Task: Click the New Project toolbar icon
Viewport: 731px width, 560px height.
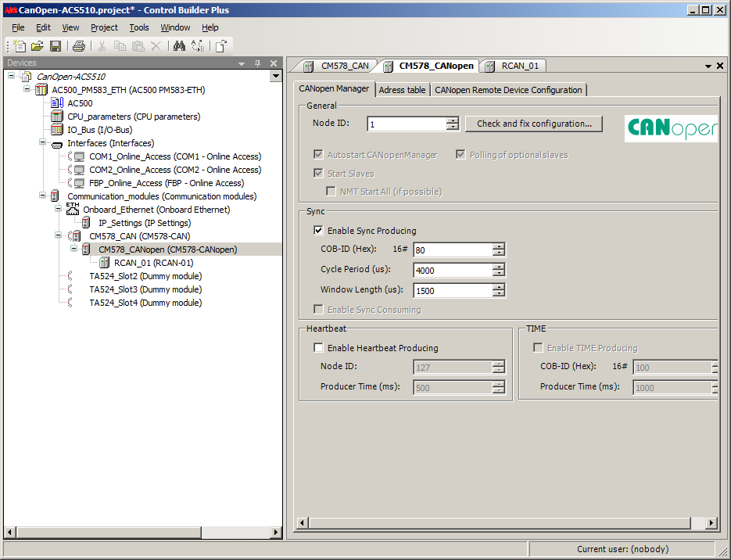Action: pos(20,46)
